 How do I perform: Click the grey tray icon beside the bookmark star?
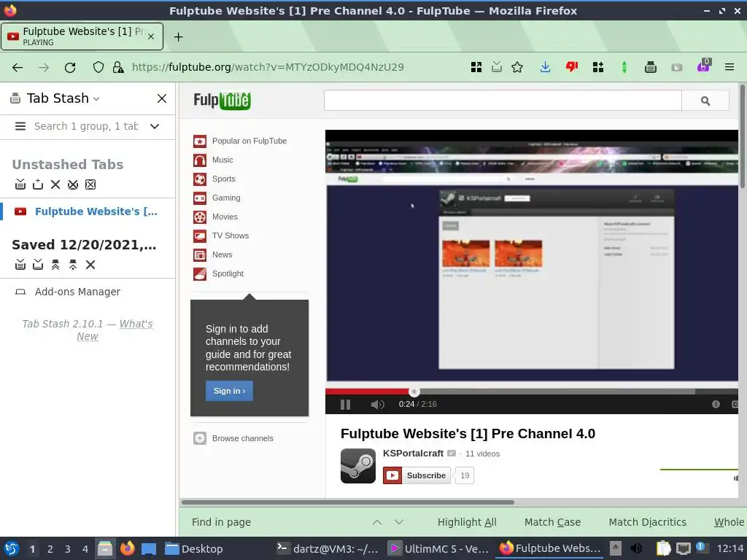(496, 67)
